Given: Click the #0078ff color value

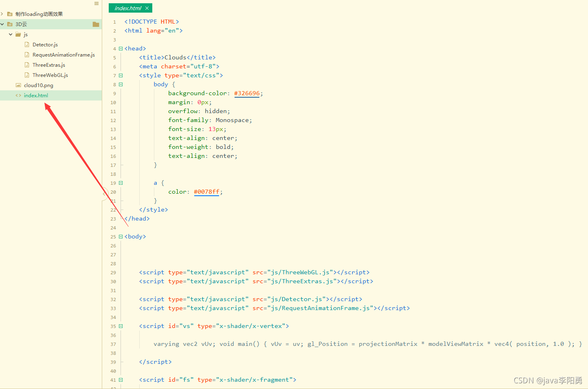Looking at the screenshot, I should (x=206, y=192).
